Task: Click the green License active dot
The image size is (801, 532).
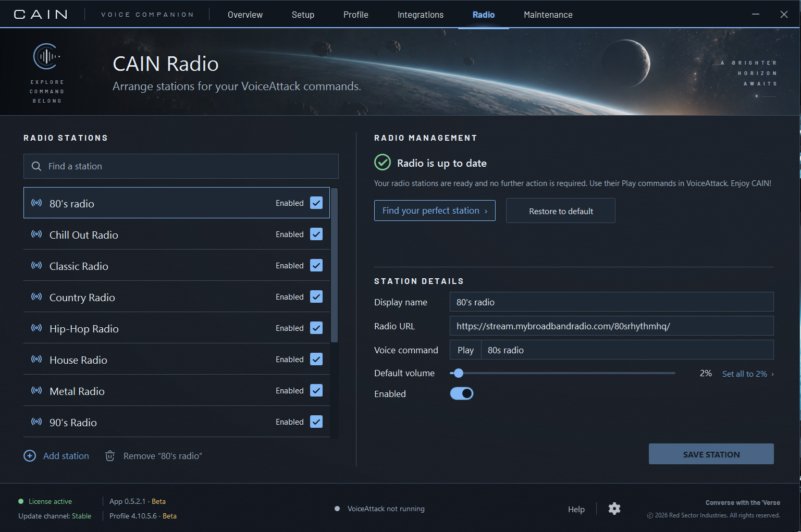Action: coord(21,501)
